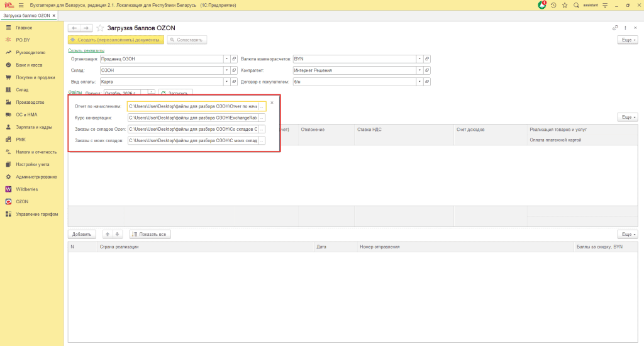The image size is (644, 346).
Task: Open Администрирование section
Action: point(36,177)
